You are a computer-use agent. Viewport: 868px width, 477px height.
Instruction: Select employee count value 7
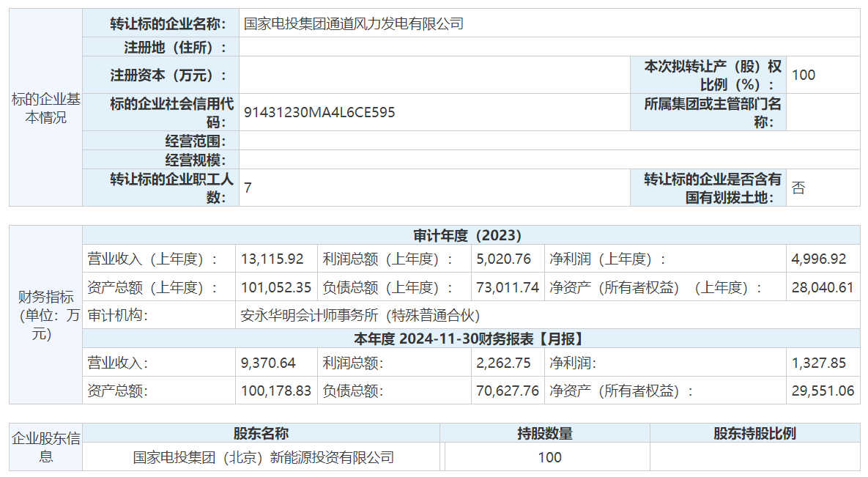point(248,188)
